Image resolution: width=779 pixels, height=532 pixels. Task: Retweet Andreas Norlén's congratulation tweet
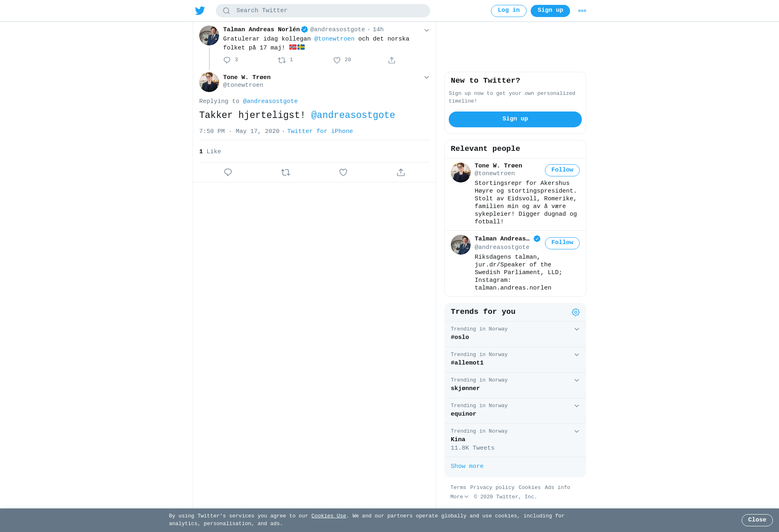point(282,60)
